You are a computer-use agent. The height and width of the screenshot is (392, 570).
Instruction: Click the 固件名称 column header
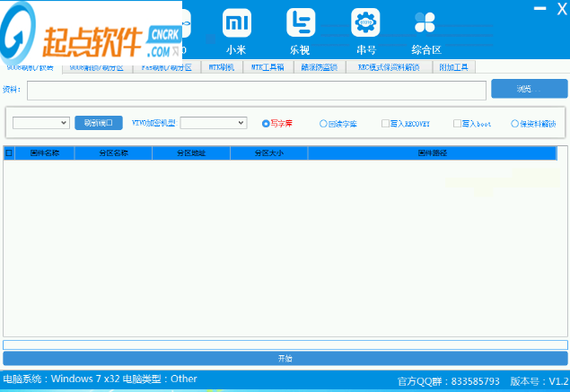coord(45,153)
